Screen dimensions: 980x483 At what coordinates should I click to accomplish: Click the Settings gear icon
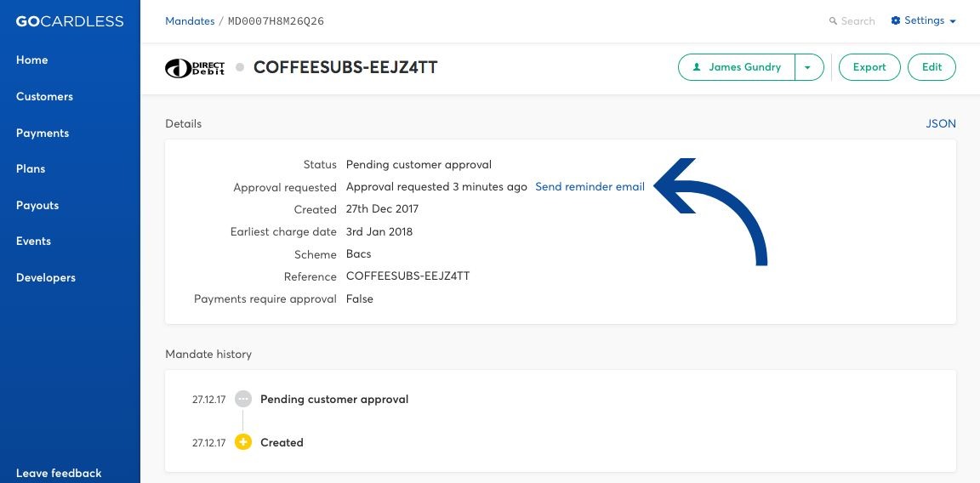pyautogui.click(x=896, y=20)
